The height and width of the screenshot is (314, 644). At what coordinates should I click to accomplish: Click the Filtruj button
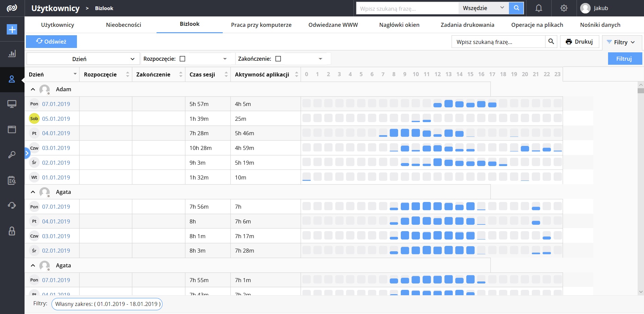point(624,59)
